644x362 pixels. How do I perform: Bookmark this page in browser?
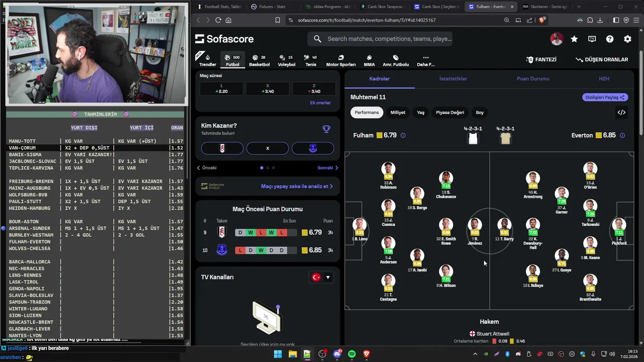[x=278, y=20]
